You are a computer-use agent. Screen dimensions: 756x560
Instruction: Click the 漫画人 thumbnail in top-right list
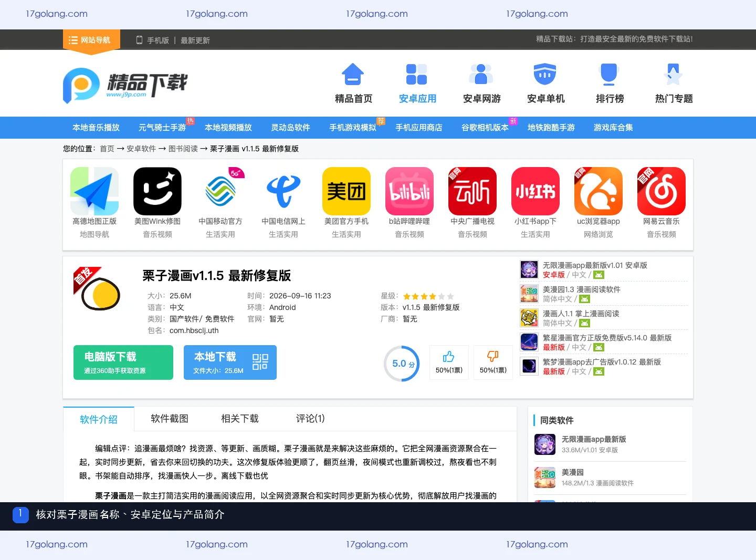(x=529, y=318)
